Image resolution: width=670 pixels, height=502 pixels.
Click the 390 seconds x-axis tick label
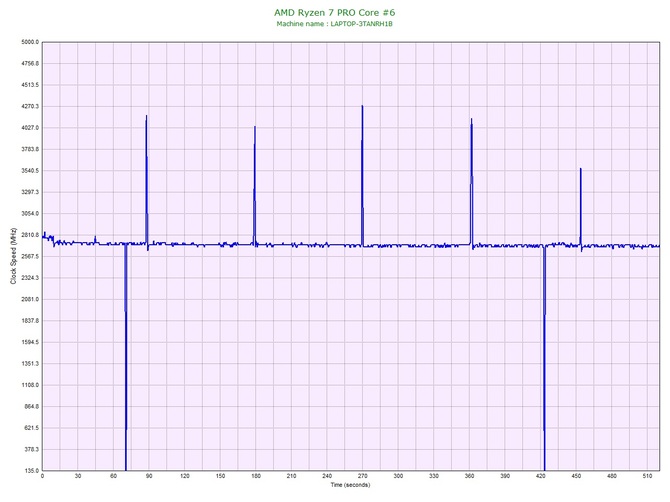pos(505,476)
